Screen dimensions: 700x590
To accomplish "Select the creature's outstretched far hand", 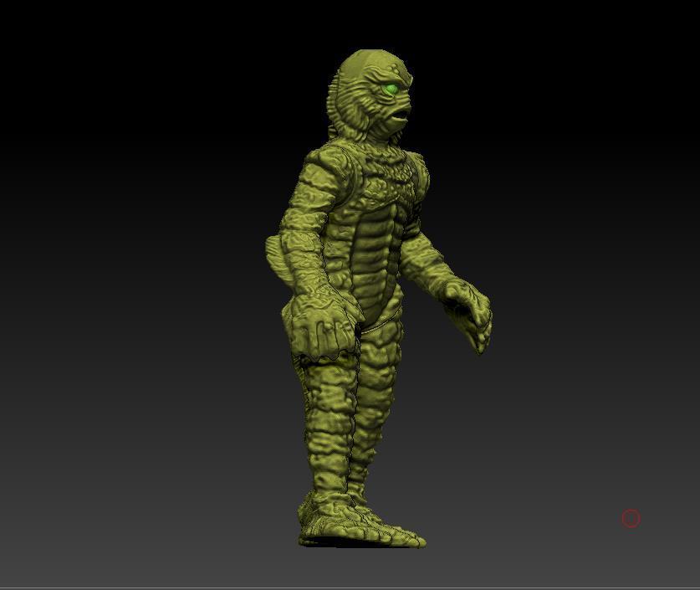I will pos(468,315).
